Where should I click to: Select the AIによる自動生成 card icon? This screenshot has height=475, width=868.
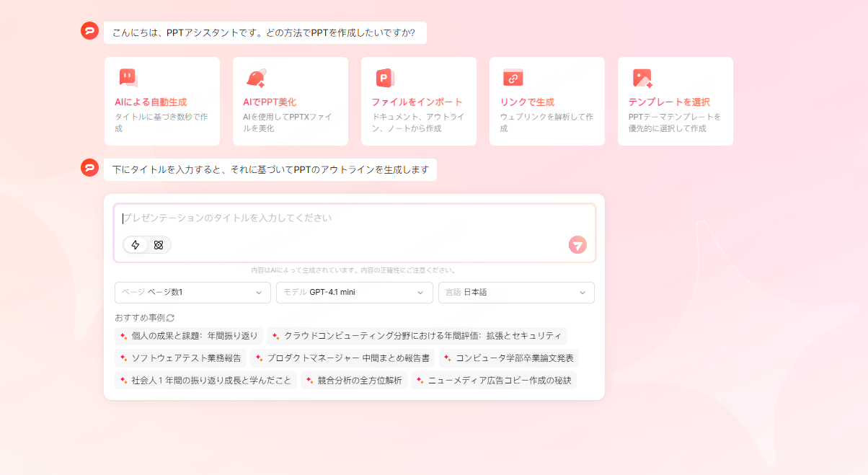[128, 76]
